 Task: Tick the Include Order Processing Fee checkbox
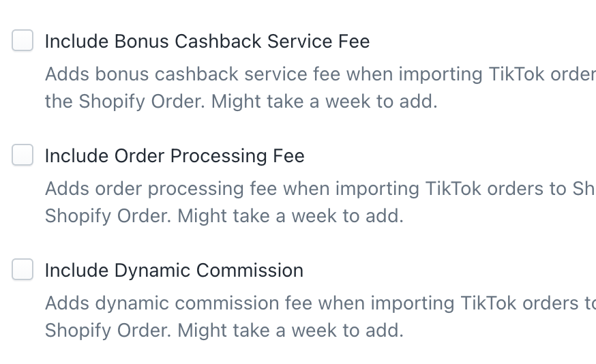(x=23, y=155)
